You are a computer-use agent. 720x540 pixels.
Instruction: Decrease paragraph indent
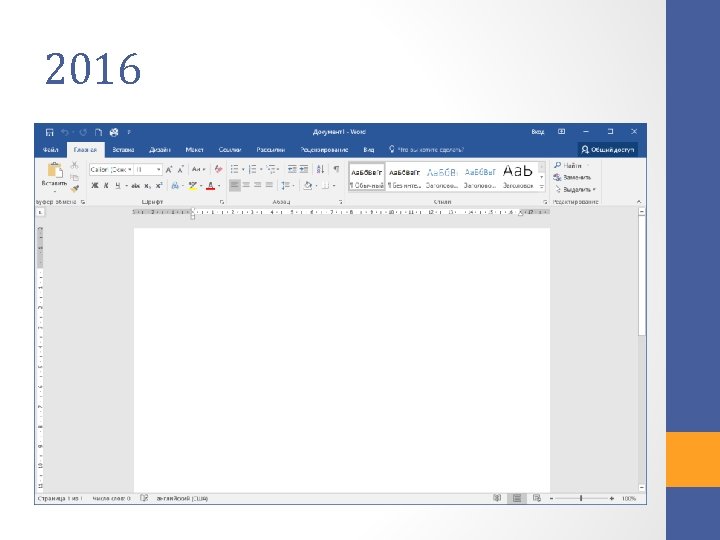pyautogui.click(x=292, y=169)
